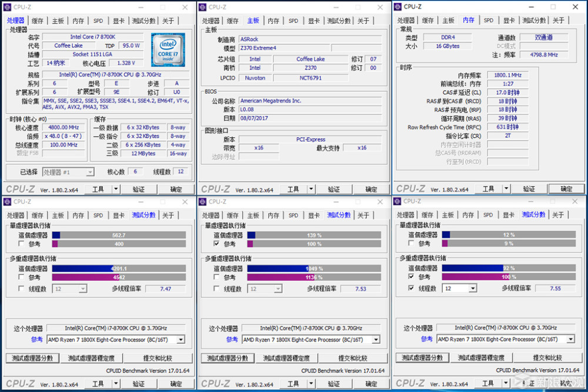Uncheck 线程数 checkbox in the 7.55 ratio window
The height and width of the screenshot is (392, 588).
coord(412,288)
